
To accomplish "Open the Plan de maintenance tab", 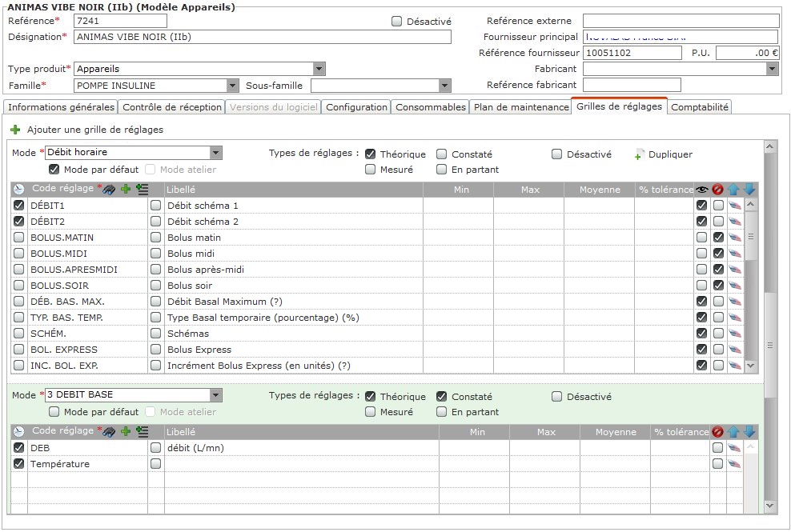I will click(x=521, y=107).
